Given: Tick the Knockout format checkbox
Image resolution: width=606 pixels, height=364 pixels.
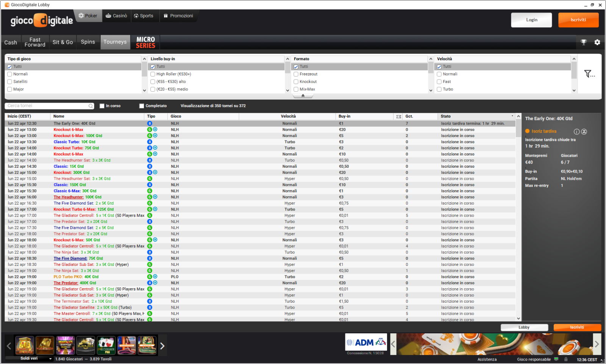Looking at the screenshot, I should pos(296,82).
